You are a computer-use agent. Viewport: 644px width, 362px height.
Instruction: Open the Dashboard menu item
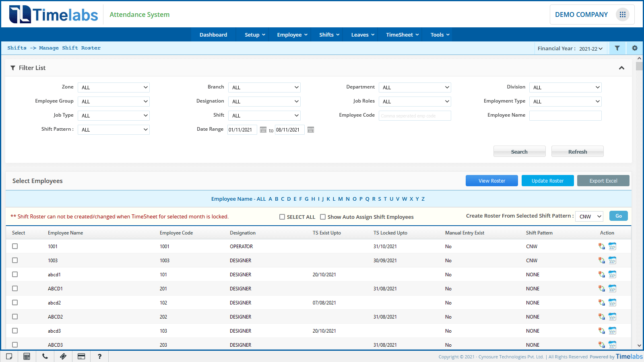[213, 35]
